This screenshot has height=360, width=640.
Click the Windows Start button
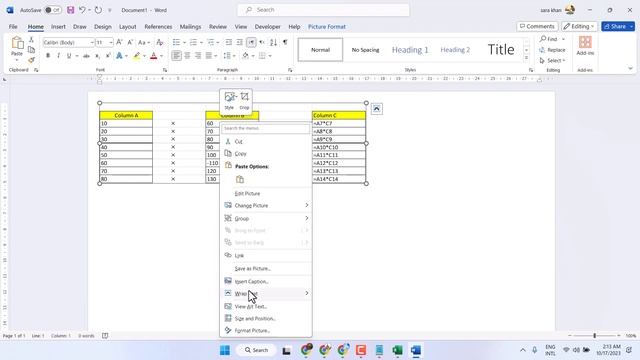[x=225, y=350]
